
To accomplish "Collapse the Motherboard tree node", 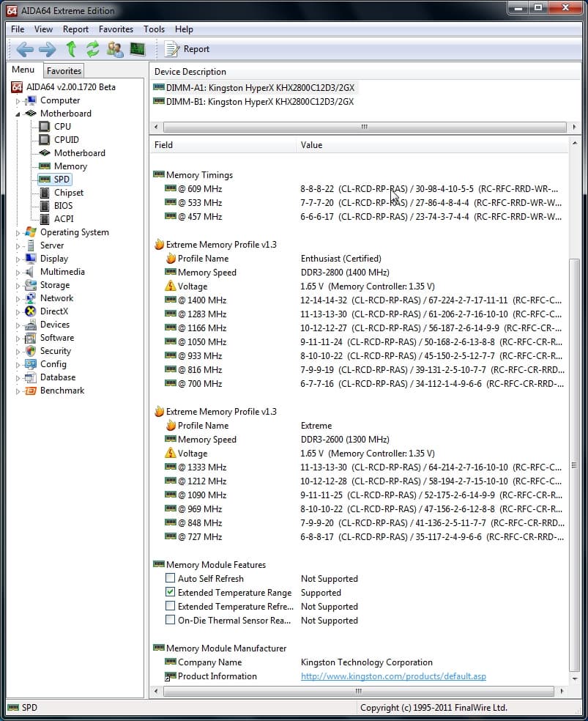I will [18, 114].
